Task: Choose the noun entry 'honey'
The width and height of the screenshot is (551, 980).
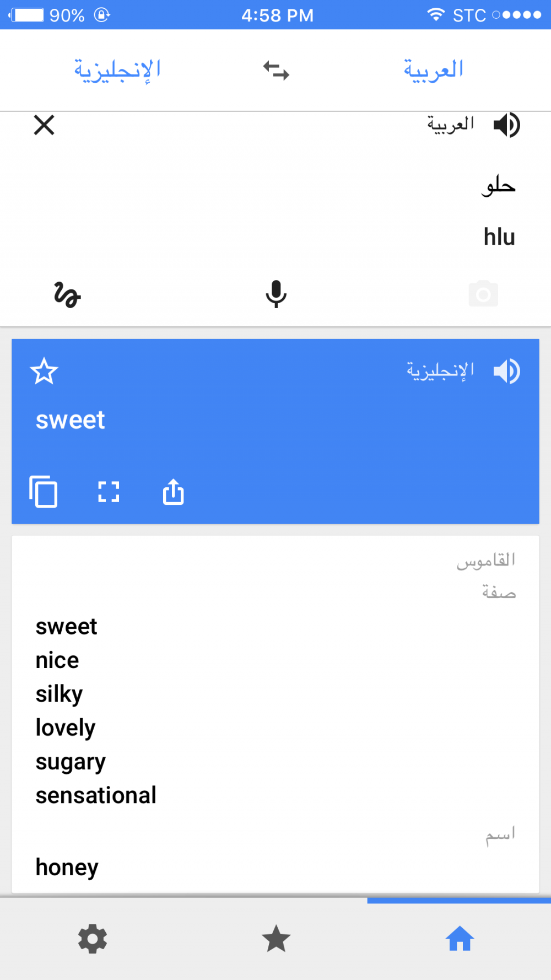Action: pyautogui.click(x=67, y=867)
